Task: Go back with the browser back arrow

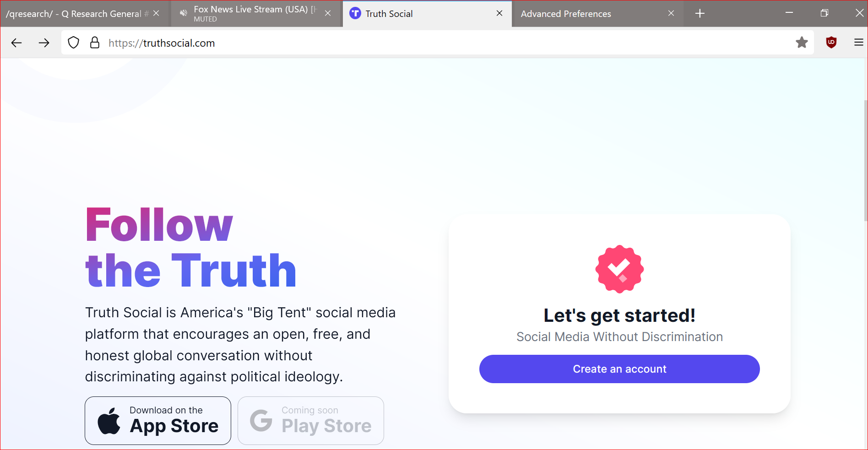Action: (x=16, y=43)
